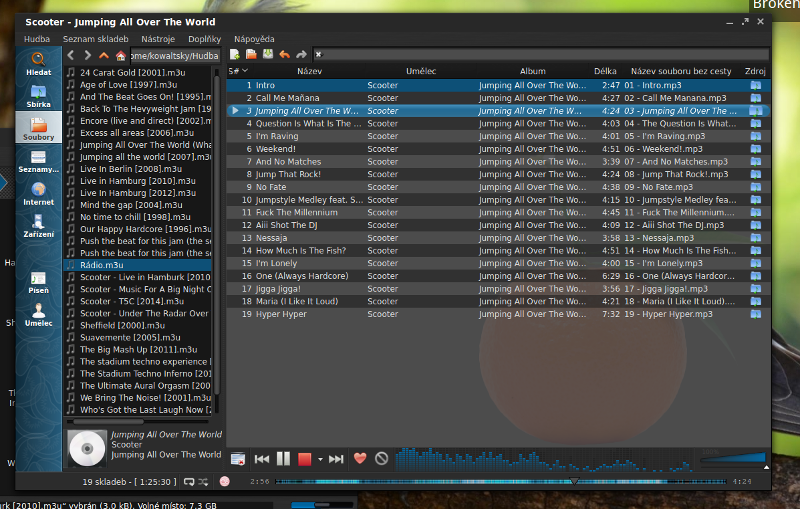Select the Soubory files sidebar tab
Image resolution: width=800 pixels, height=509 pixels.
38,128
